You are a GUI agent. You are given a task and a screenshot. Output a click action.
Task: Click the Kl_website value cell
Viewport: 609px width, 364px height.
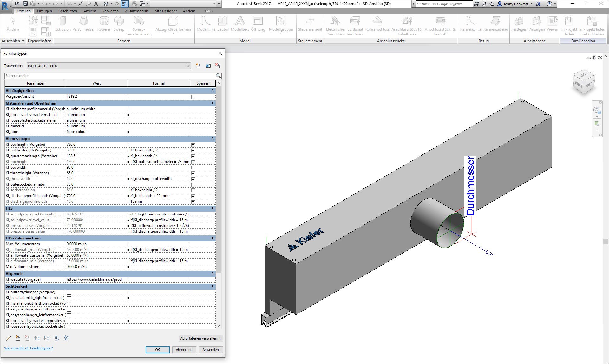pos(96,279)
